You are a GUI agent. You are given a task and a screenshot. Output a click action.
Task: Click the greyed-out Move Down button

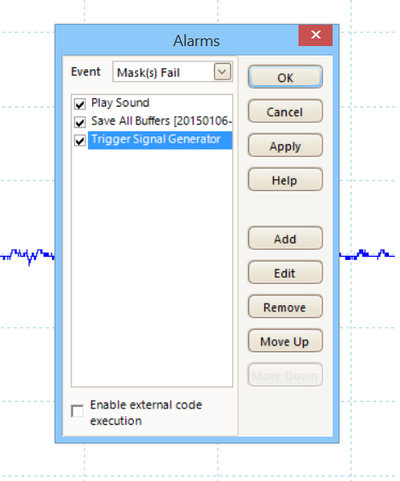(x=285, y=376)
